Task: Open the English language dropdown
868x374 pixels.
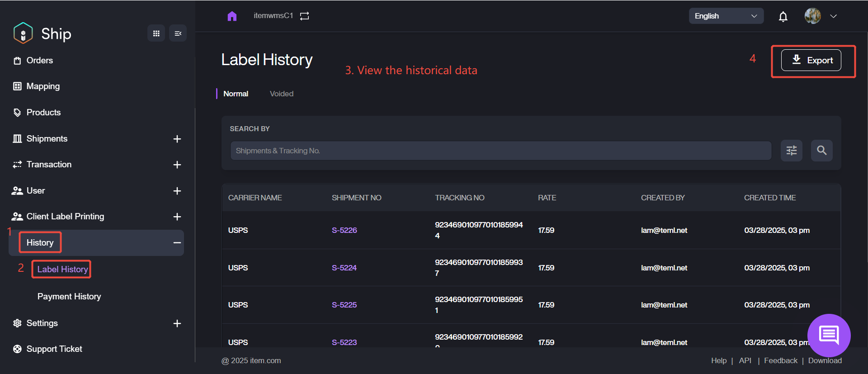Action: (x=726, y=16)
